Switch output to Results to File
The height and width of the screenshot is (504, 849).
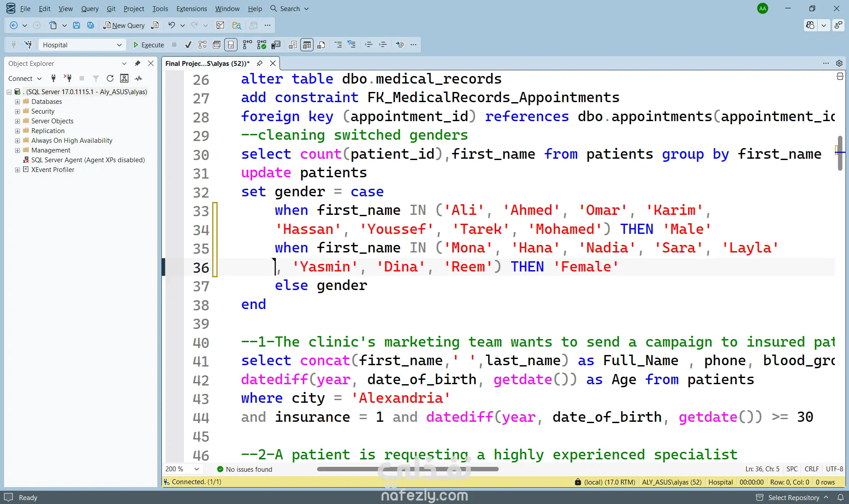tap(321, 45)
